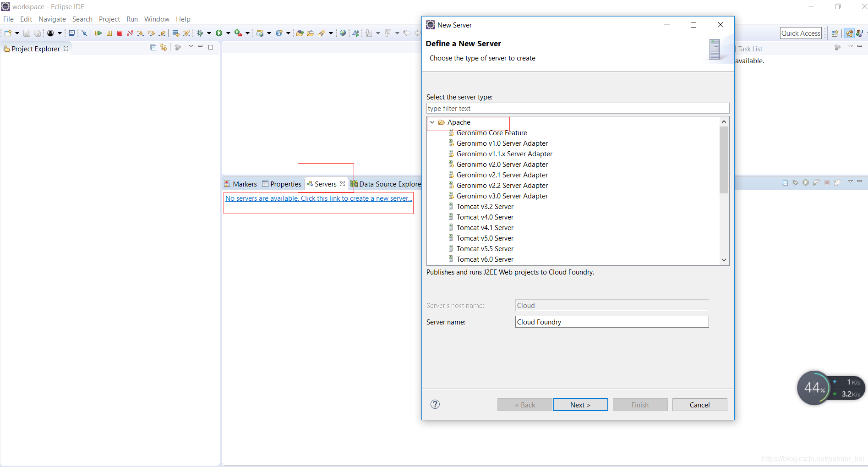Viewport: 868px width, 467px height.
Task: Select Tomcat v5.5 Server in list
Action: (x=485, y=249)
